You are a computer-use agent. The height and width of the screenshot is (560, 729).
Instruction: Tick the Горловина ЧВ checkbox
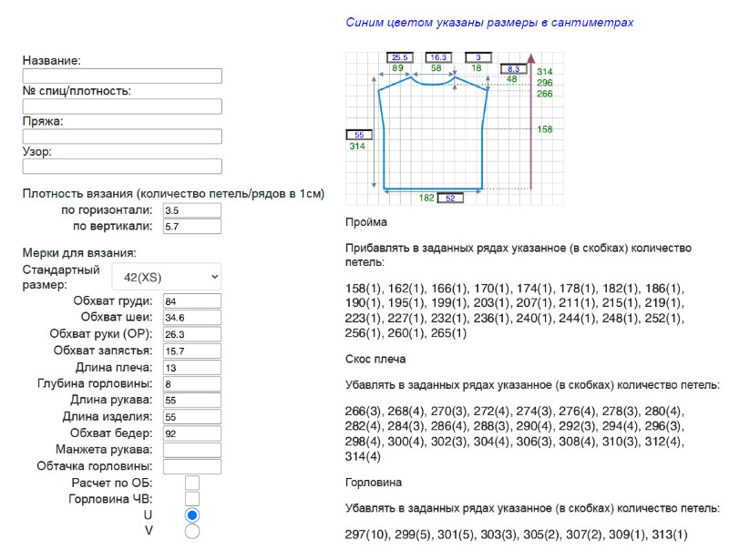tap(192, 499)
